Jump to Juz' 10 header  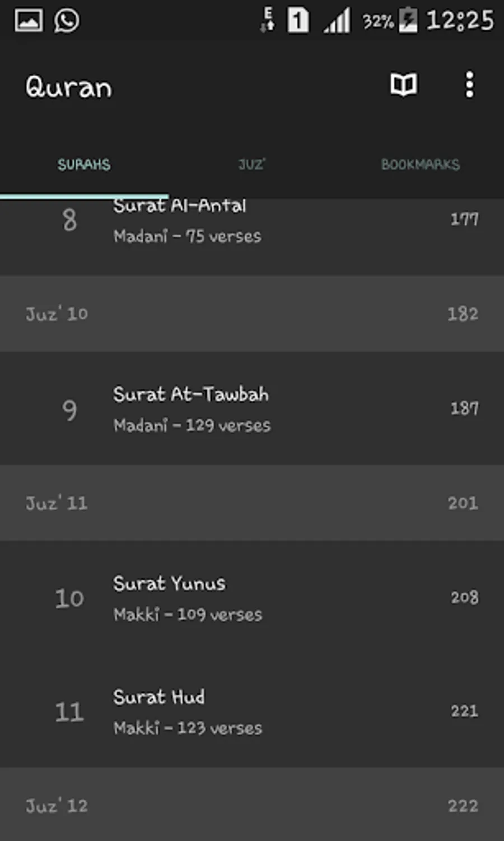(x=252, y=314)
